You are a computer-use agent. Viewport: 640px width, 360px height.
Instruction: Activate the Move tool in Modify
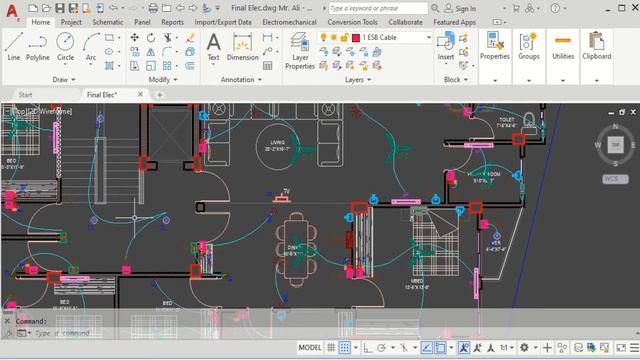tap(134, 38)
